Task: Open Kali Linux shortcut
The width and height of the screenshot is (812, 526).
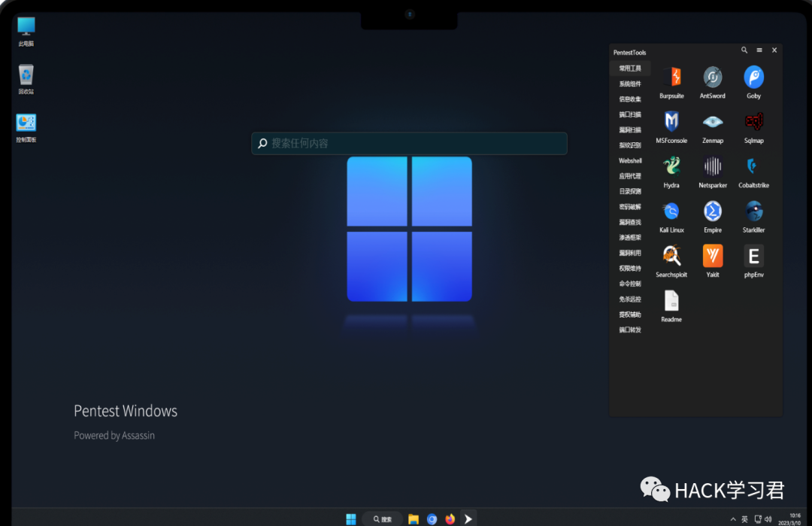Action: [671, 217]
